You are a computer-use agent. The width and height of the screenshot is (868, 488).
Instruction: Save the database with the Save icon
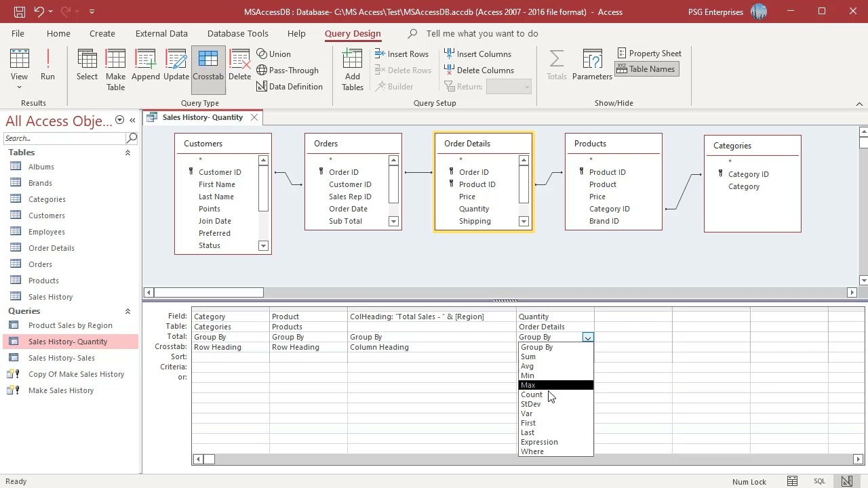coord(19,12)
